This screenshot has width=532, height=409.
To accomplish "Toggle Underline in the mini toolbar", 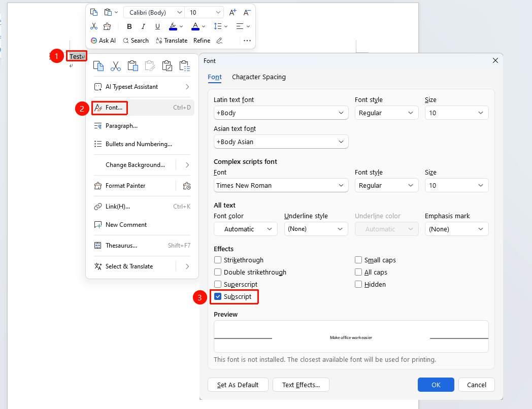I will 157,26.
